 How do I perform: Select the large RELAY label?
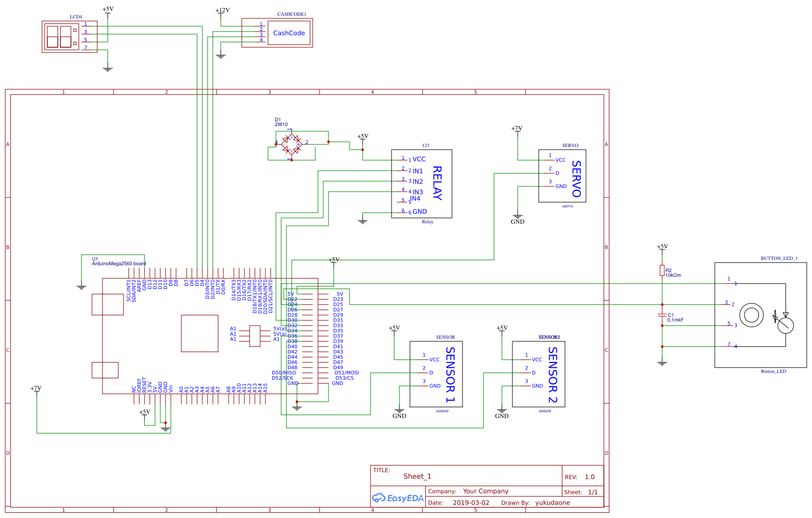[x=437, y=183]
